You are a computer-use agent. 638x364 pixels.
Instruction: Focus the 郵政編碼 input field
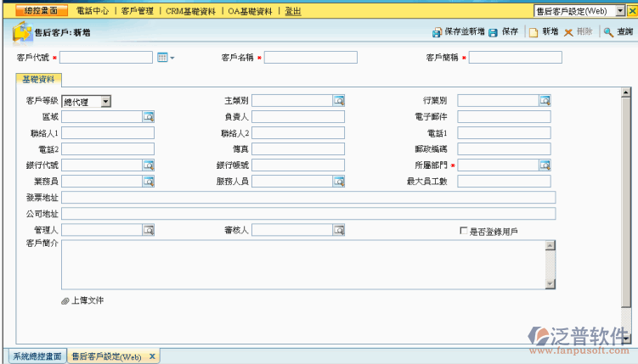coord(504,149)
